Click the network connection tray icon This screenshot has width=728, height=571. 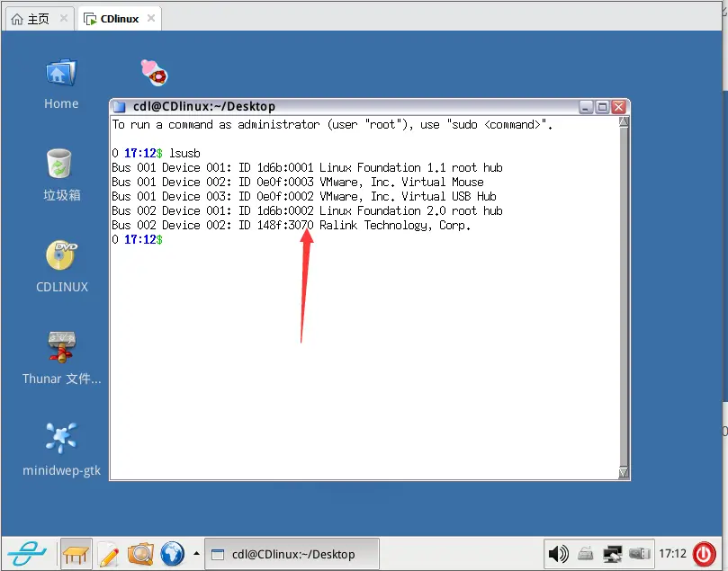click(x=613, y=554)
